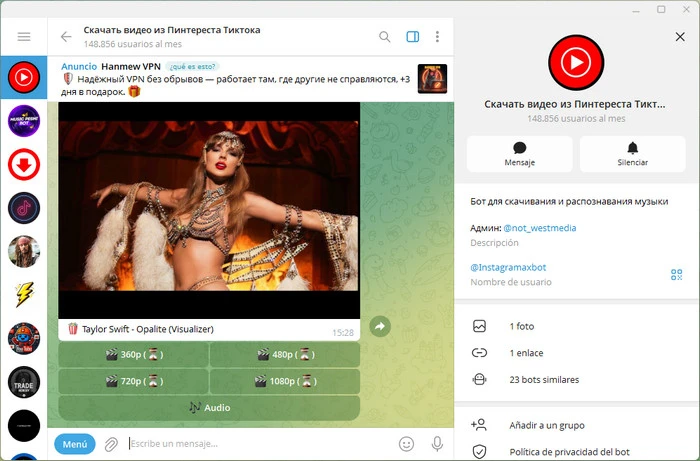Open the emoji picker smiley icon
Screen dimensions: 700x461
point(406,444)
